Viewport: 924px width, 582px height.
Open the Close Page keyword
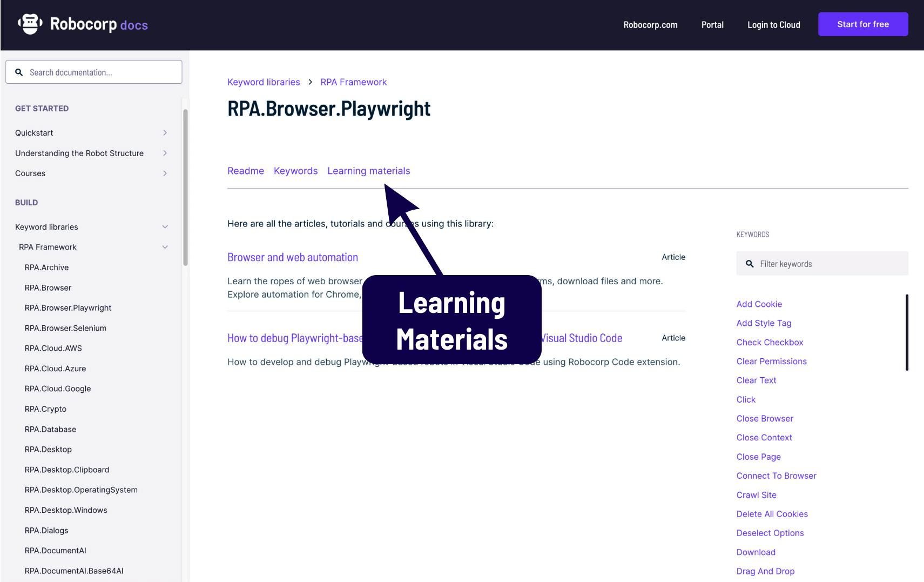(758, 457)
